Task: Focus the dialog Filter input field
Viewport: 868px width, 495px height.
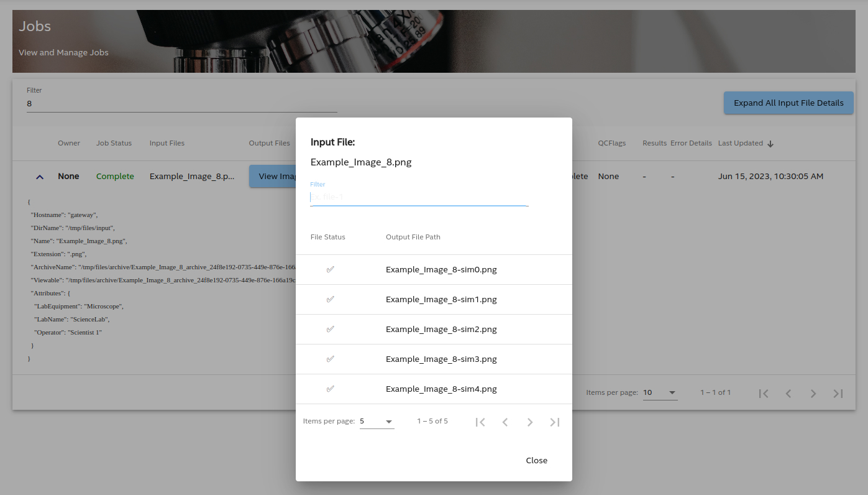Action: (x=419, y=197)
